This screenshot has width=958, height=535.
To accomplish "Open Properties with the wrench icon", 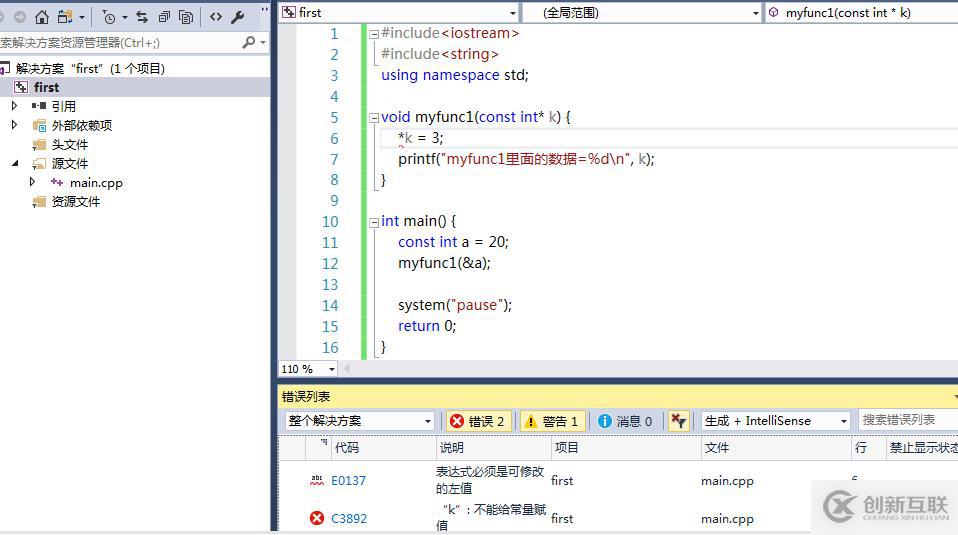I will coord(238,17).
